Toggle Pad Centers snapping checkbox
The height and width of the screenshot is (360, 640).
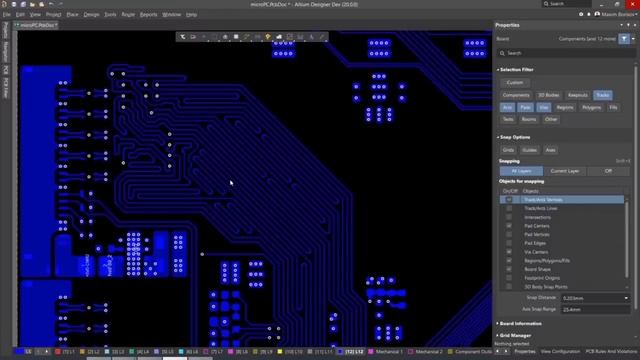(x=509, y=226)
